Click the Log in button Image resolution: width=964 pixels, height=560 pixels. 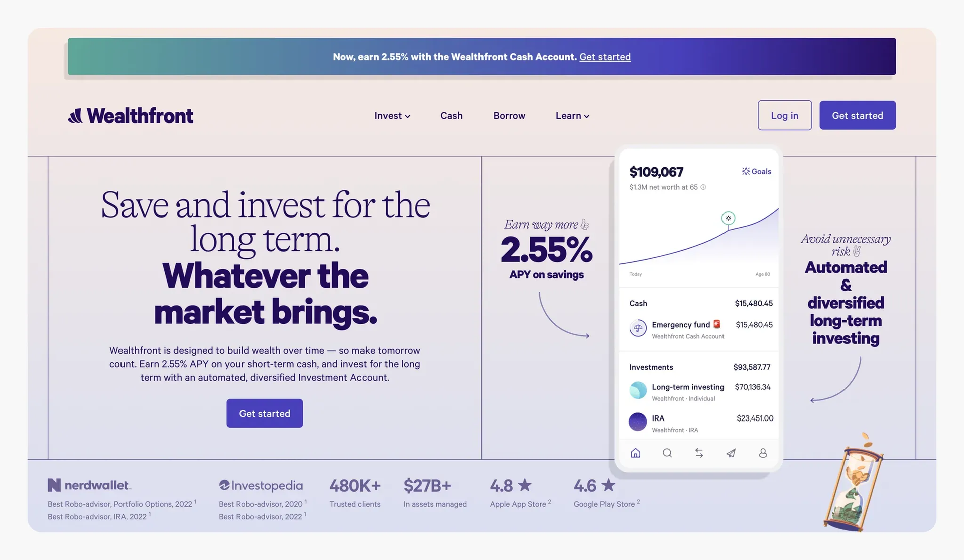(x=784, y=115)
